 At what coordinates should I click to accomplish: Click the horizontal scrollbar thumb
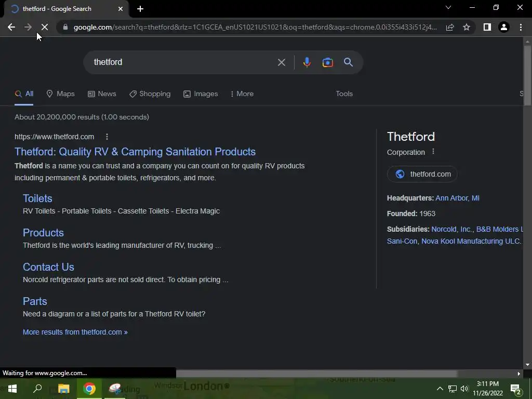point(316,374)
